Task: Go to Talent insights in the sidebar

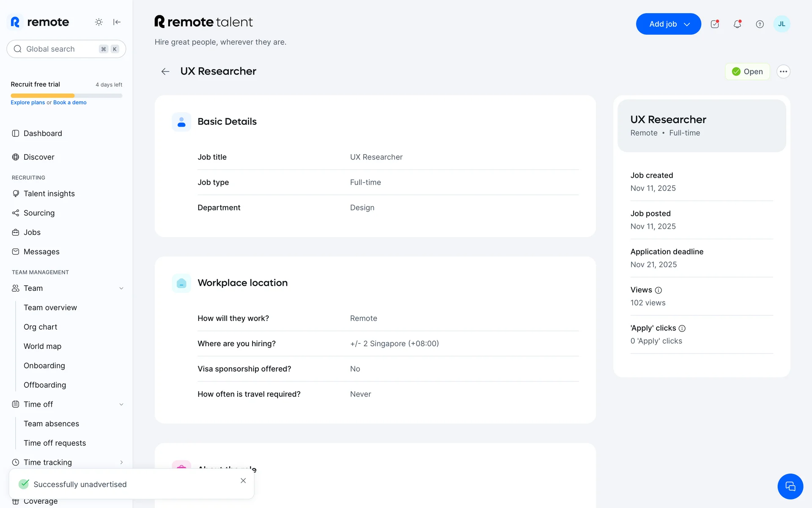Action: (49, 193)
